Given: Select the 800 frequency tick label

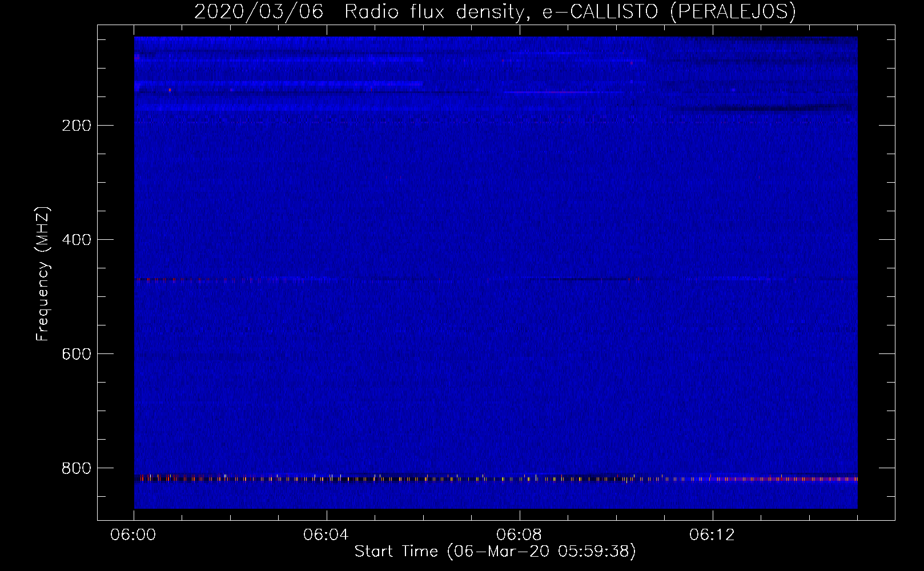Looking at the screenshot, I should pyautogui.click(x=76, y=468).
